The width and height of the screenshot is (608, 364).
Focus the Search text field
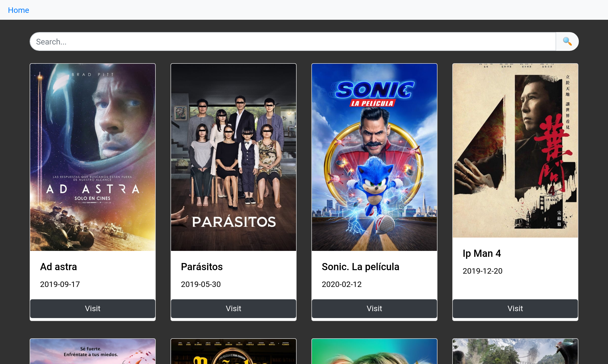(x=293, y=41)
